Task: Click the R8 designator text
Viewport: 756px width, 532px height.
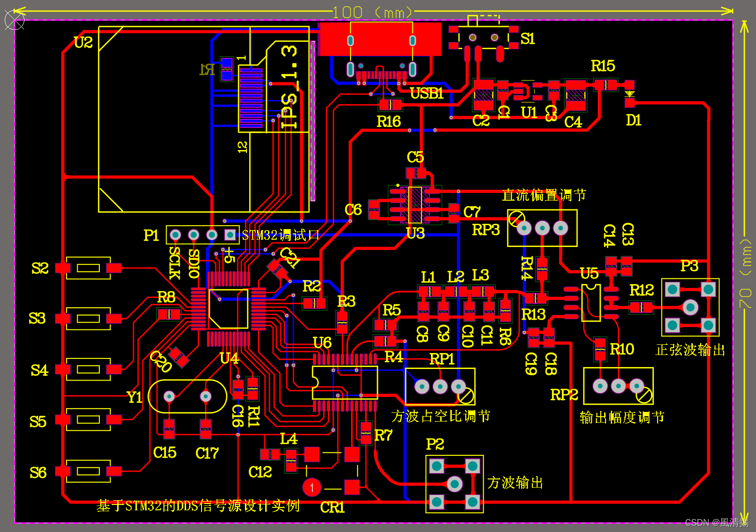Action: tap(166, 297)
